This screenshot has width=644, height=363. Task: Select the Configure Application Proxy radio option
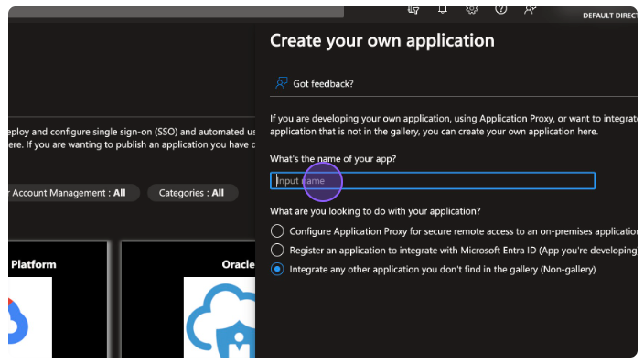click(277, 230)
